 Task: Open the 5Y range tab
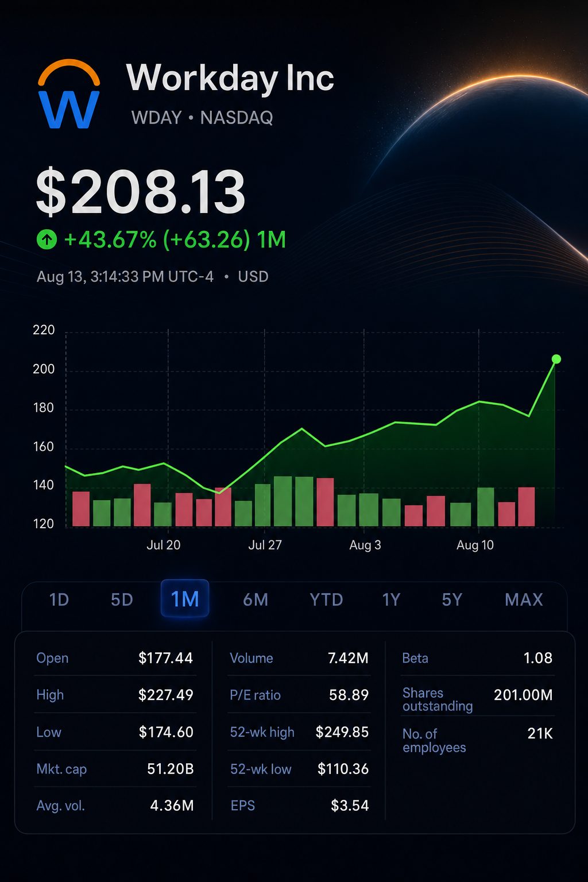click(452, 599)
